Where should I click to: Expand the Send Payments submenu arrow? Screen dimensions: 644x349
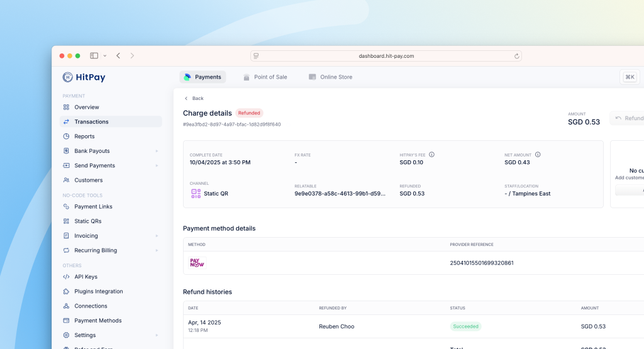tap(157, 165)
